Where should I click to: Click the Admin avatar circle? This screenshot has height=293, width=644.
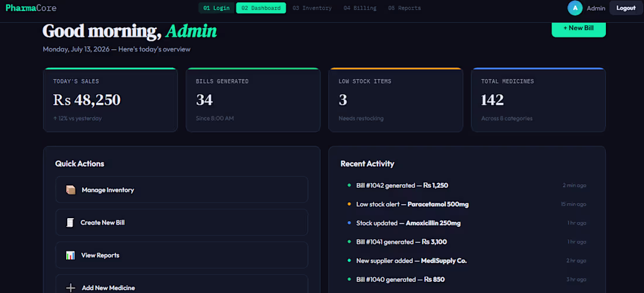coord(574,8)
